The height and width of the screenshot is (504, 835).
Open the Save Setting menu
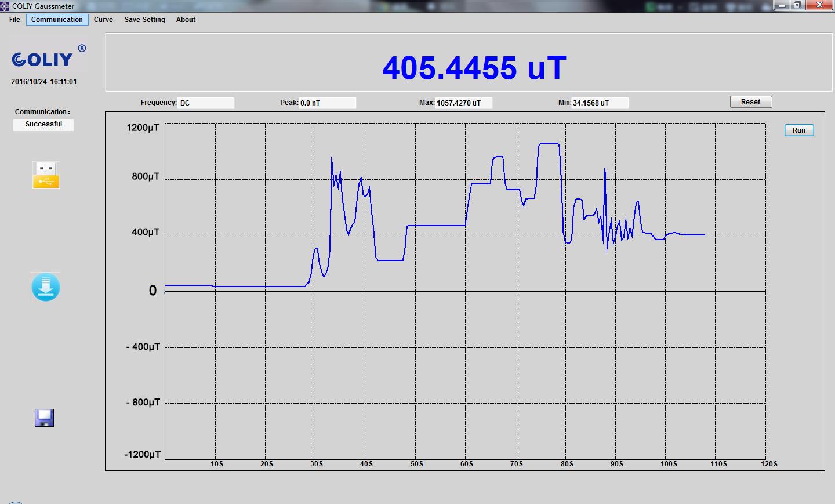click(x=144, y=20)
